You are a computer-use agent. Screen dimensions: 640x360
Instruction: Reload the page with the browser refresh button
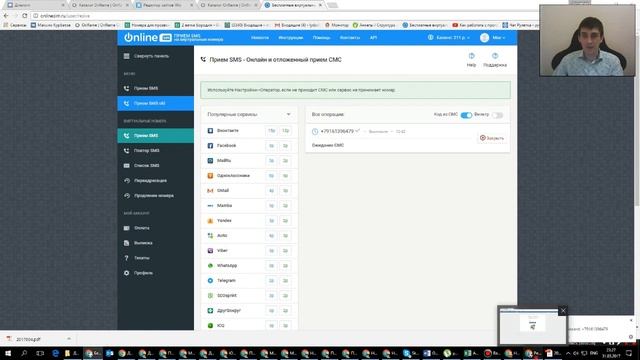pyautogui.click(x=24, y=16)
